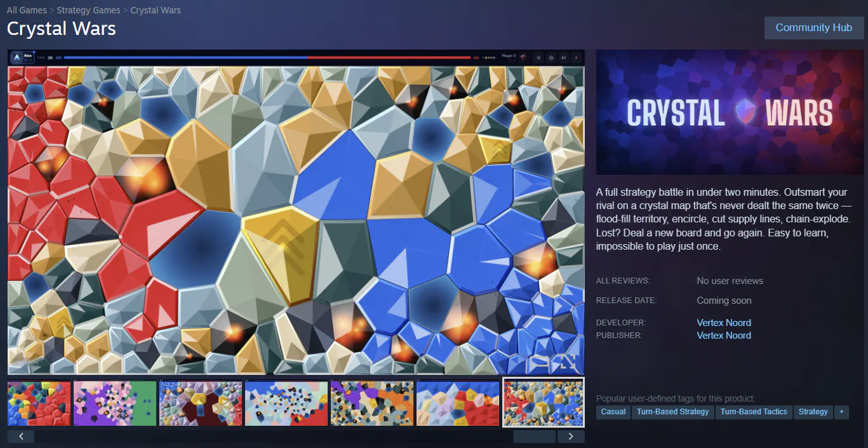The width and height of the screenshot is (868, 448).
Task: Show next screenshots with right arrow
Action: 571,437
